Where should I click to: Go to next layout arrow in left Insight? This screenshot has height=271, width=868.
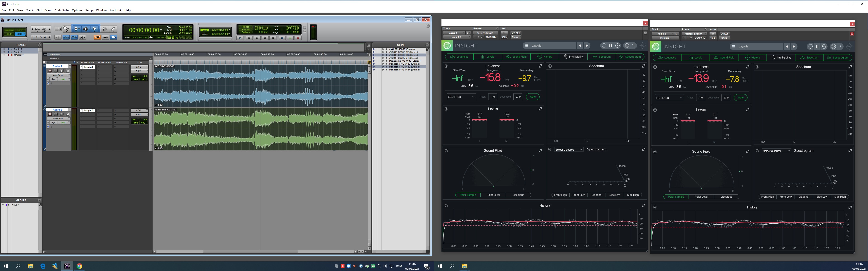(x=587, y=45)
